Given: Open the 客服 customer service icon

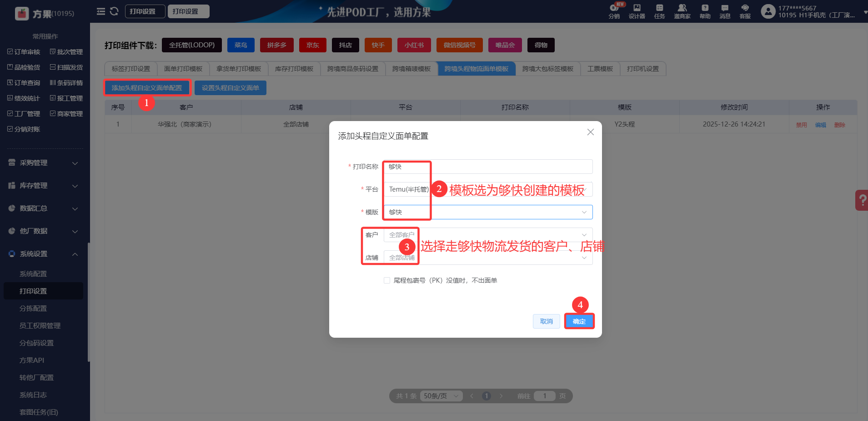Looking at the screenshot, I should [745, 11].
